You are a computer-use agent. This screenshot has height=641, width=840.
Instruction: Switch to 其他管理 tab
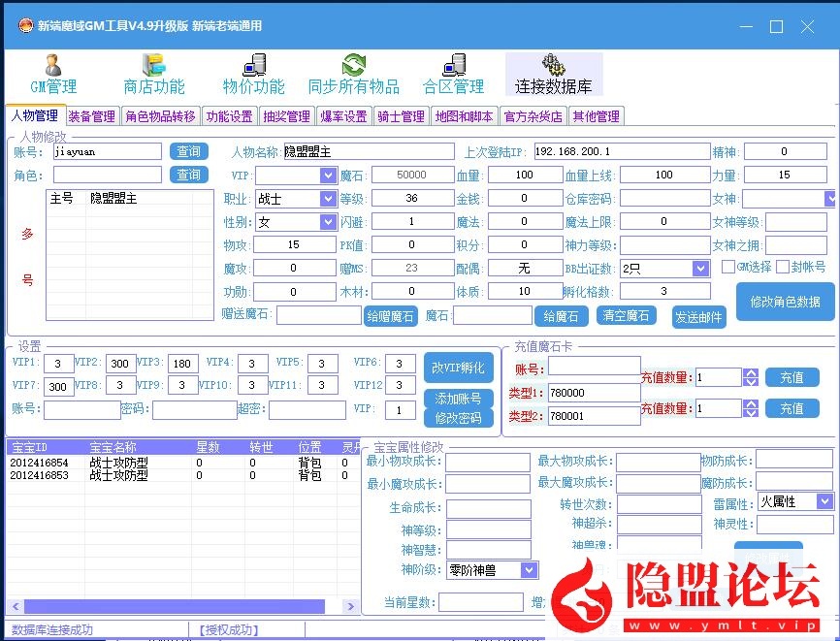click(x=597, y=116)
